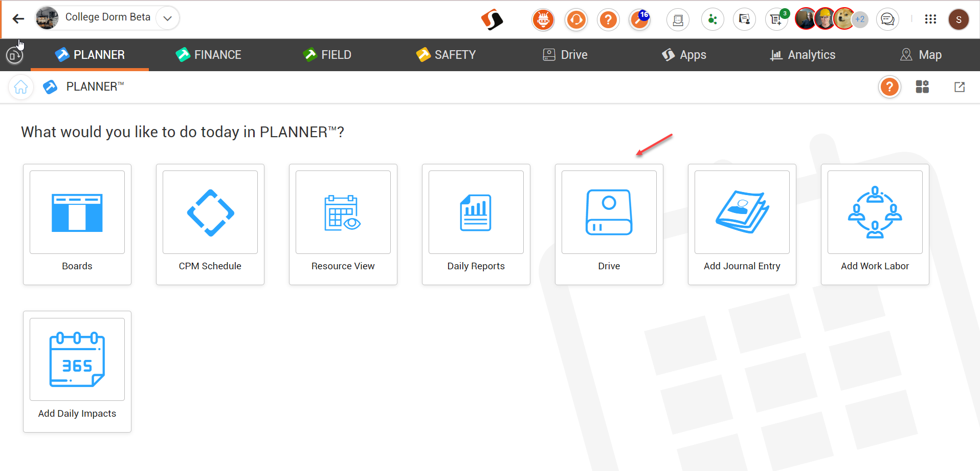
Task: Switch to the SAFETY tab
Action: click(x=446, y=55)
